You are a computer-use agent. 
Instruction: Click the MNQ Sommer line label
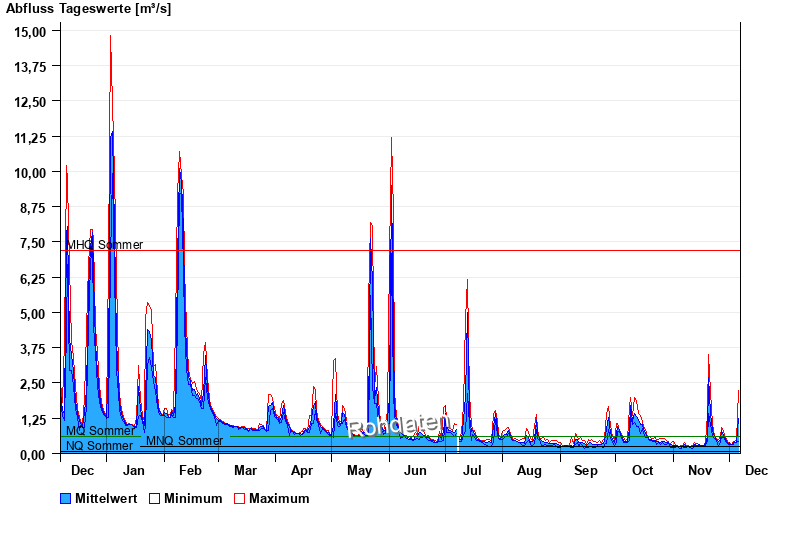pos(185,441)
